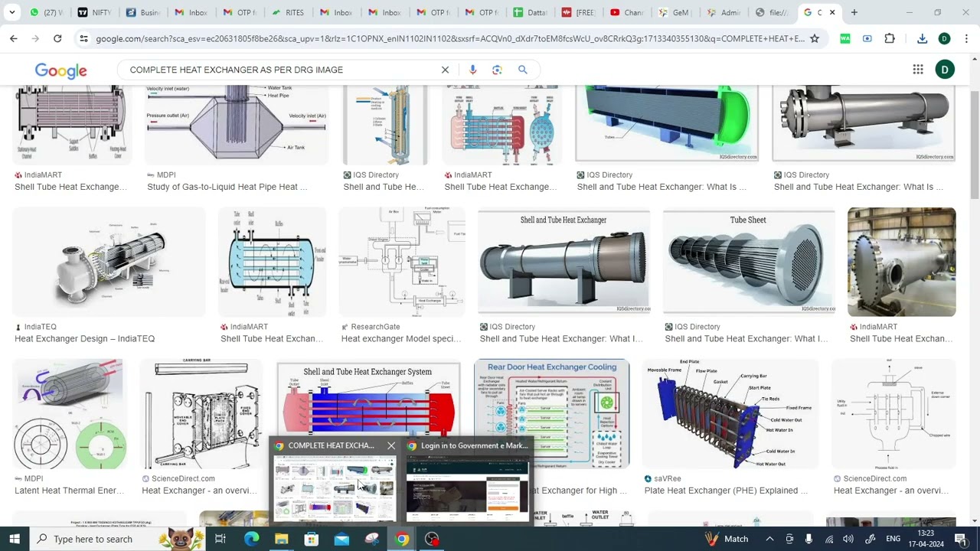Close the active Google search tab

click(x=832, y=12)
